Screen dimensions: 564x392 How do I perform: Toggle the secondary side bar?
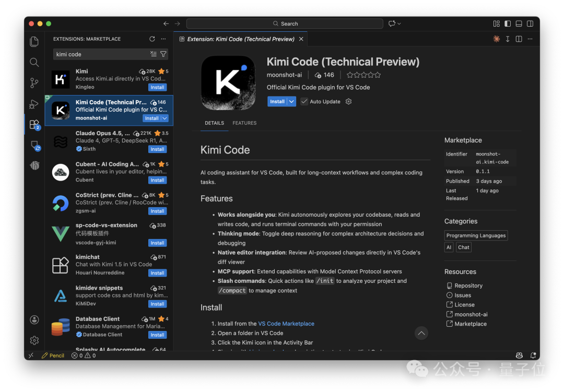(530, 23)
